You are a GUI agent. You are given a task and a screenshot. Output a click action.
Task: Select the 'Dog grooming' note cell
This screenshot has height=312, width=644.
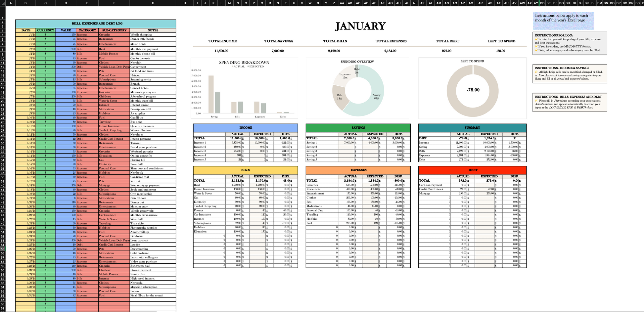point(153,249)
